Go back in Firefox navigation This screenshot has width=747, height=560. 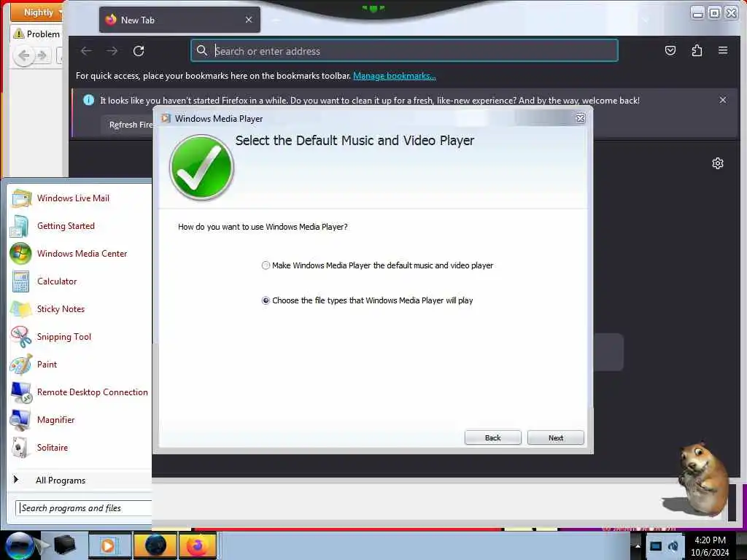tap(86, 51)
